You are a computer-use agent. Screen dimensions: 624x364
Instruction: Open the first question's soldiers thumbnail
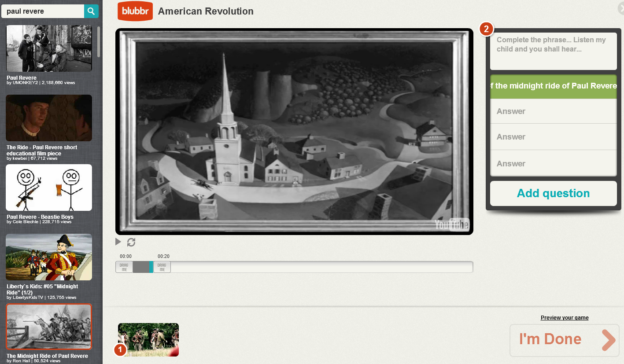[148, 340]
